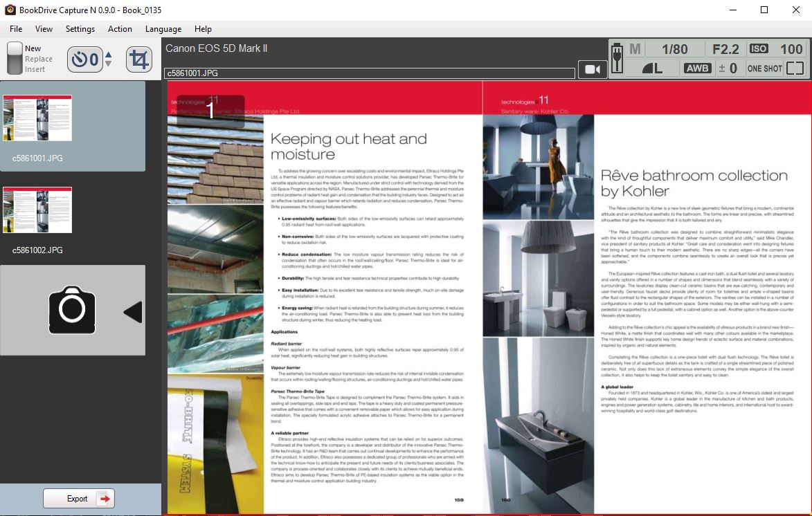
Task: Click the camera battery status icon
Action: click(617, 59)
